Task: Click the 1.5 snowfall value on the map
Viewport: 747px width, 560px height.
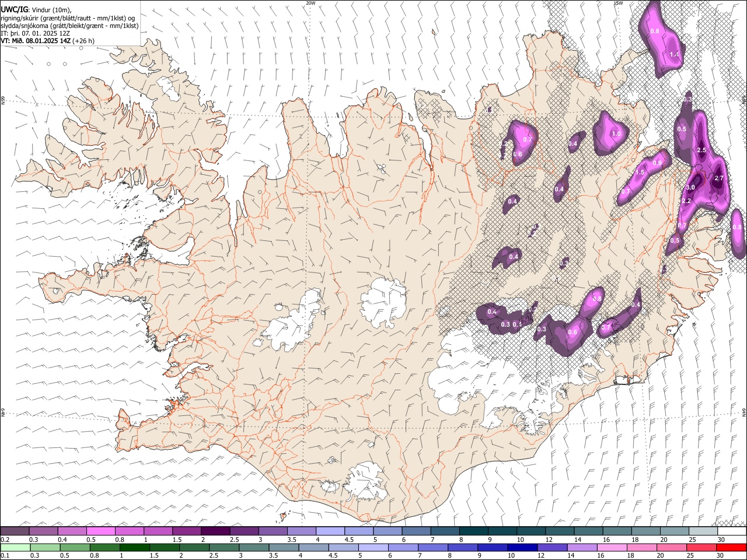Action: point(640,173)
